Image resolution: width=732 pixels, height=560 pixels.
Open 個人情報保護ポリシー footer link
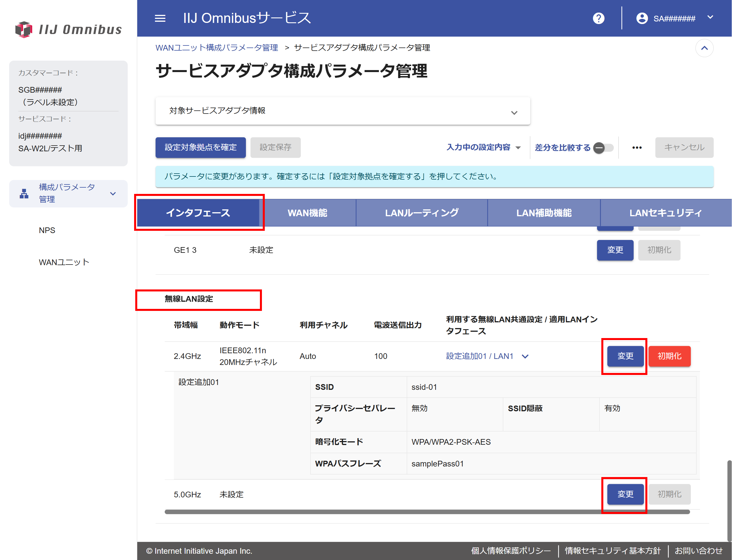[x=511, y=551]
